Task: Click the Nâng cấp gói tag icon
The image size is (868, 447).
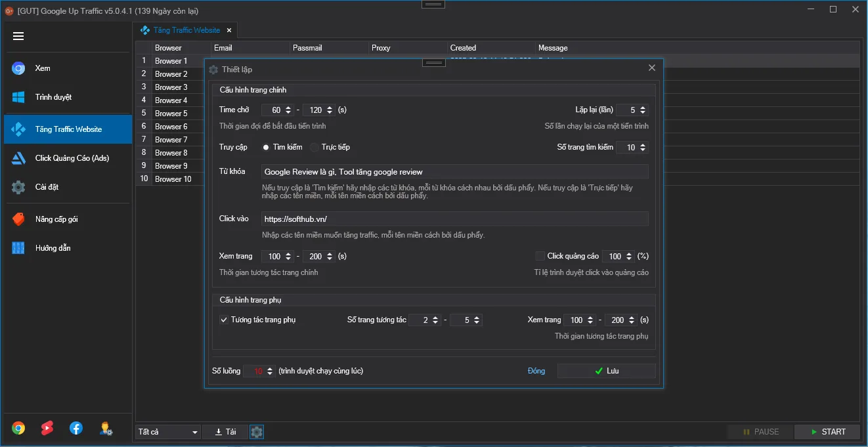Action: pos(18,219)
